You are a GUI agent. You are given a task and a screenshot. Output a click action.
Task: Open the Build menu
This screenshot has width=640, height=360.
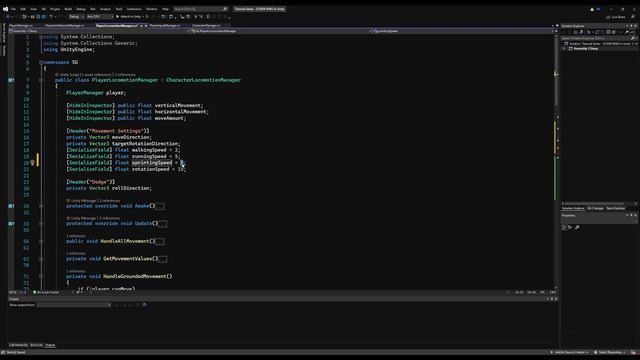(x=68, y=9)
